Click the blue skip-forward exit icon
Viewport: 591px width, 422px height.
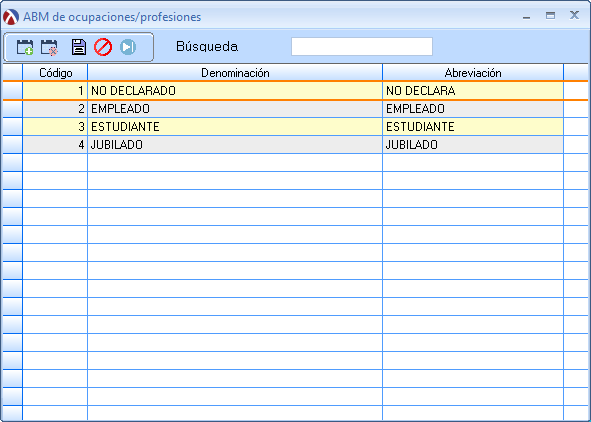click(x=128, y=47)
